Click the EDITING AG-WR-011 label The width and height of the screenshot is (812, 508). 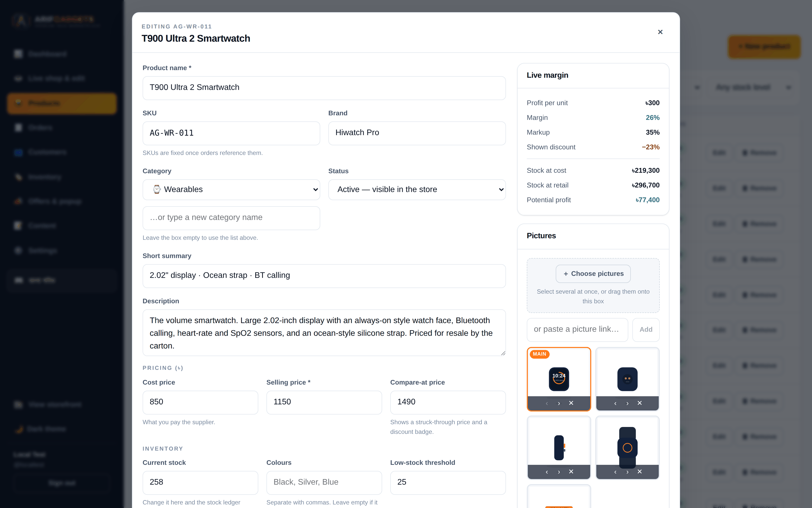[x=177, y=26]
